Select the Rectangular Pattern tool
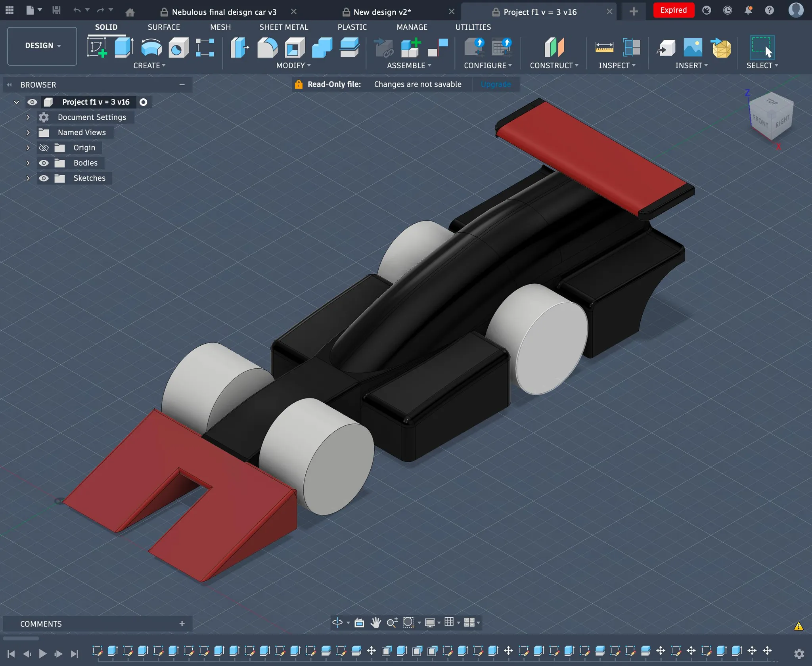This screenshot has width=812, height=666. pos(205,48)
